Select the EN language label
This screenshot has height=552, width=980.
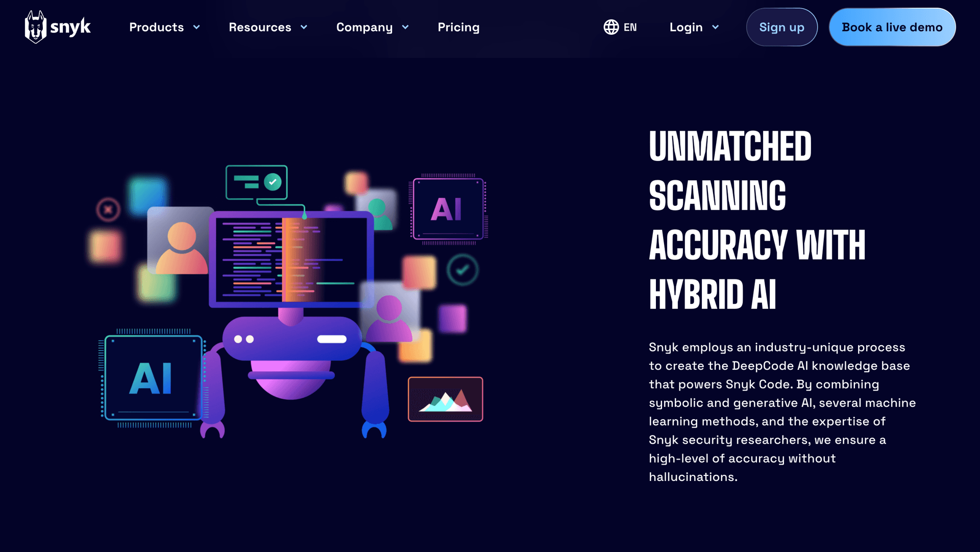[630, 27]
